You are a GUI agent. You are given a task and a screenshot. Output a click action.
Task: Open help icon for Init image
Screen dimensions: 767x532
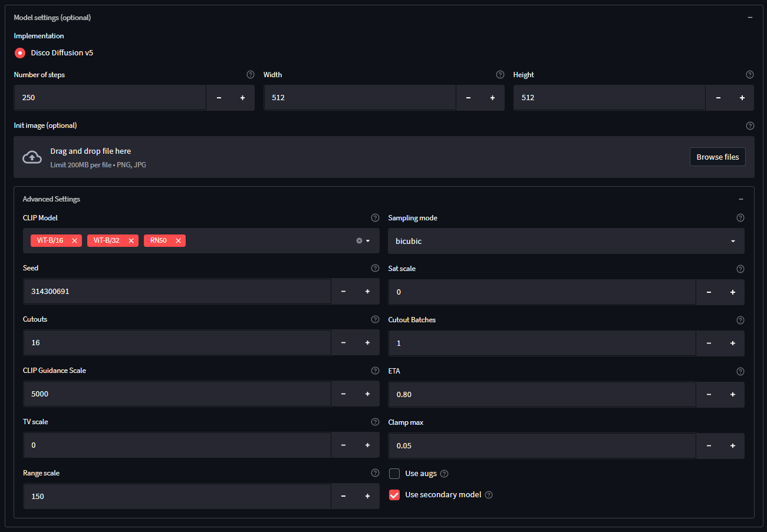[x=750, y=125]
